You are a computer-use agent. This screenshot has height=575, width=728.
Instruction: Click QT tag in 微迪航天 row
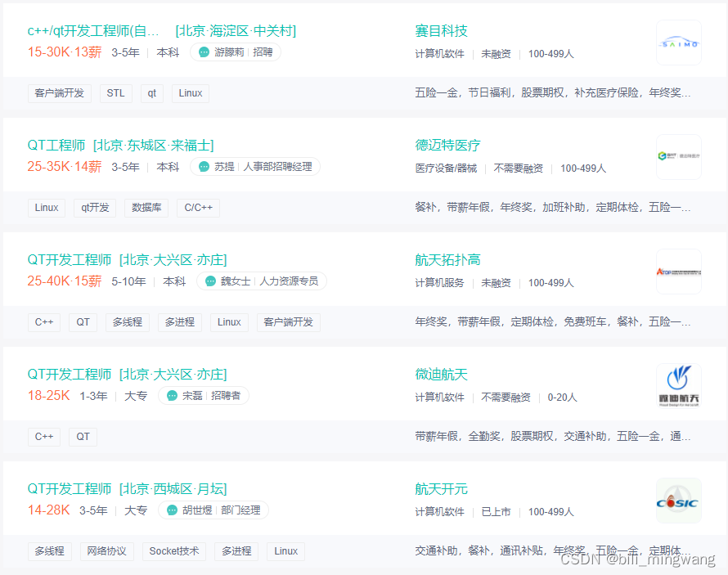83,437
